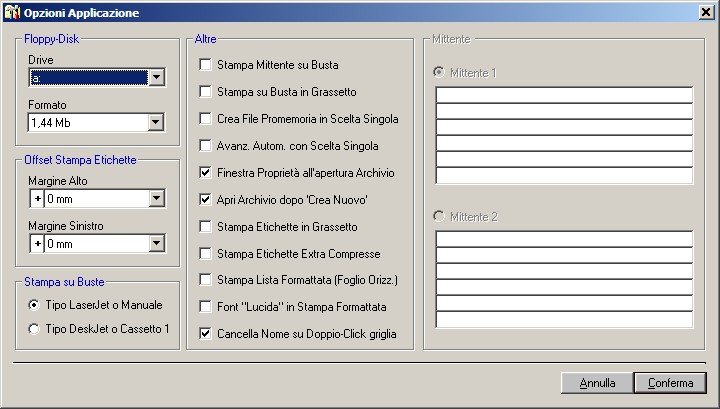Toggle the plus sign of Margine Sinistro
720x409 pixels.
pyautogui.click(x=37, y=244)
